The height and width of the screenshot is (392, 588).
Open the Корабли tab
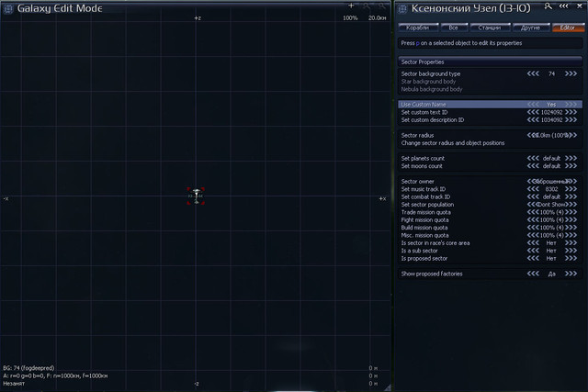418,28
